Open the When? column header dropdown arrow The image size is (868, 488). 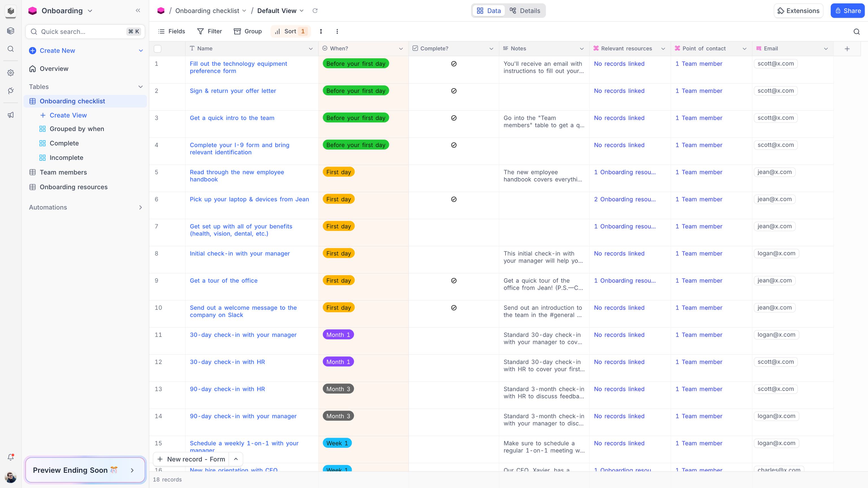click(x=401, y=49)
